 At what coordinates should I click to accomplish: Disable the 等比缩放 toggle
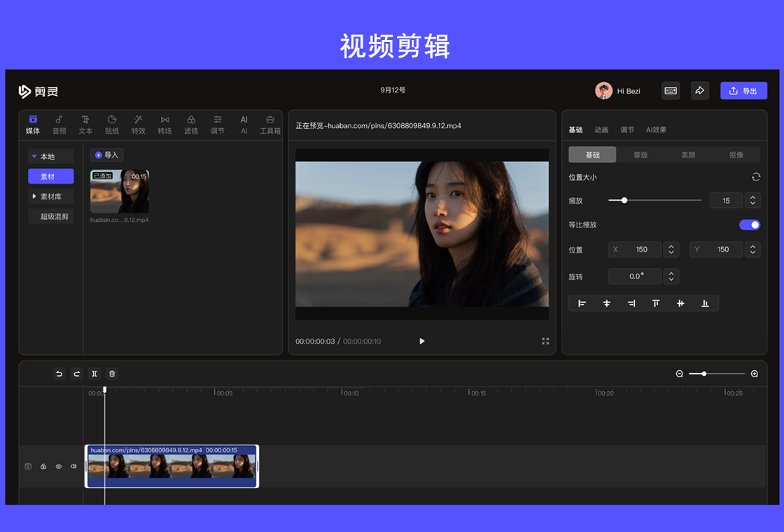[x=750, y=225]
